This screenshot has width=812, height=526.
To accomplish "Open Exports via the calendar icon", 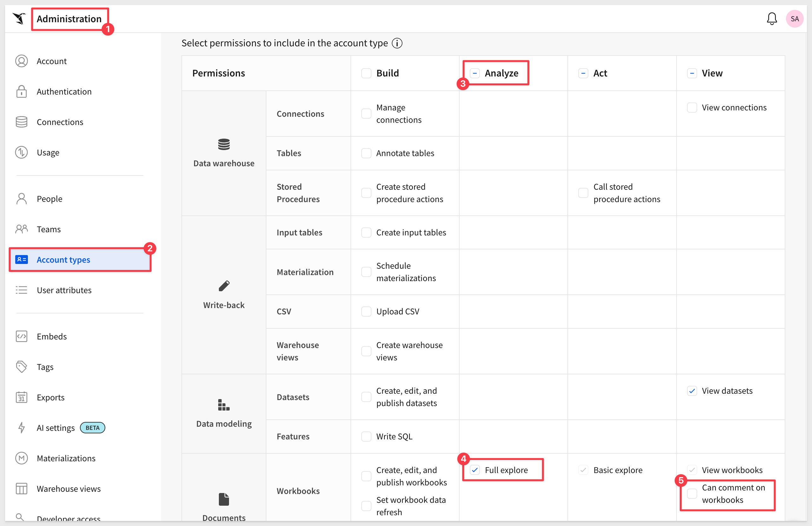I will pos(22,397).
